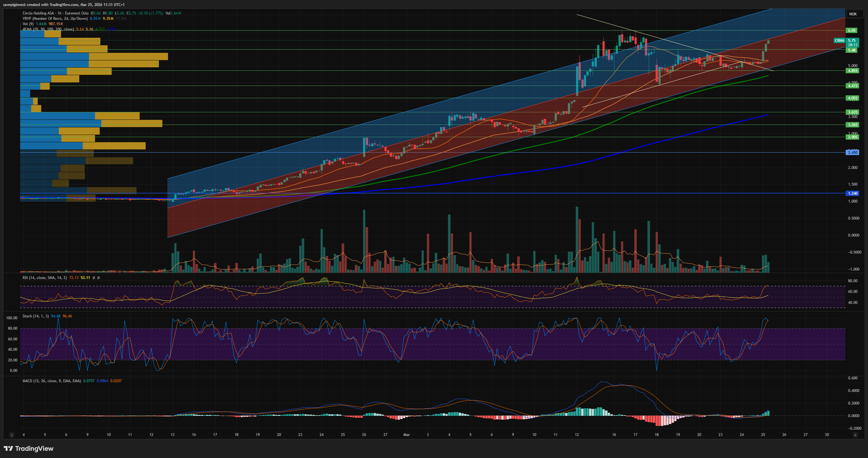Click the CRNA symbol price label
The height and width of the screenshot is (458, 868).
tap(839, 41)
